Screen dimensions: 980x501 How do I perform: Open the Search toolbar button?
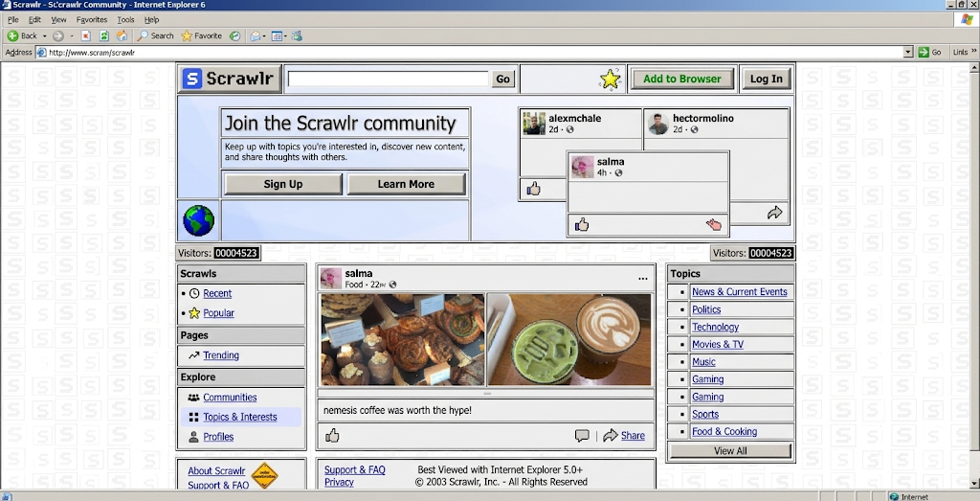click(x=156, y=36)
